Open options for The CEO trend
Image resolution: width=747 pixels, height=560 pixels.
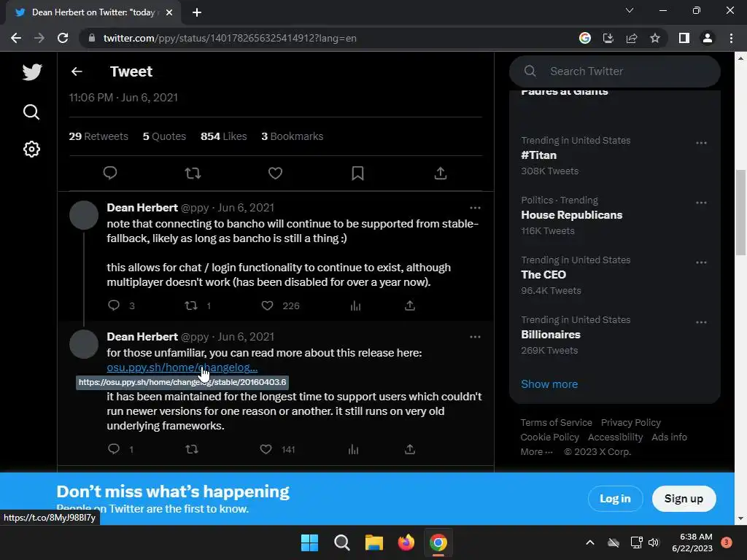701,262
